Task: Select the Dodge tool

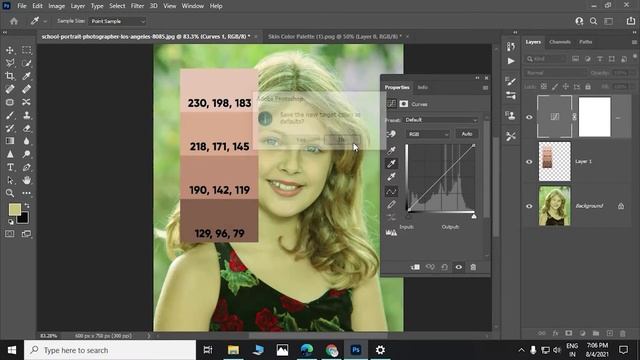Action: click(x=27, y=154)
